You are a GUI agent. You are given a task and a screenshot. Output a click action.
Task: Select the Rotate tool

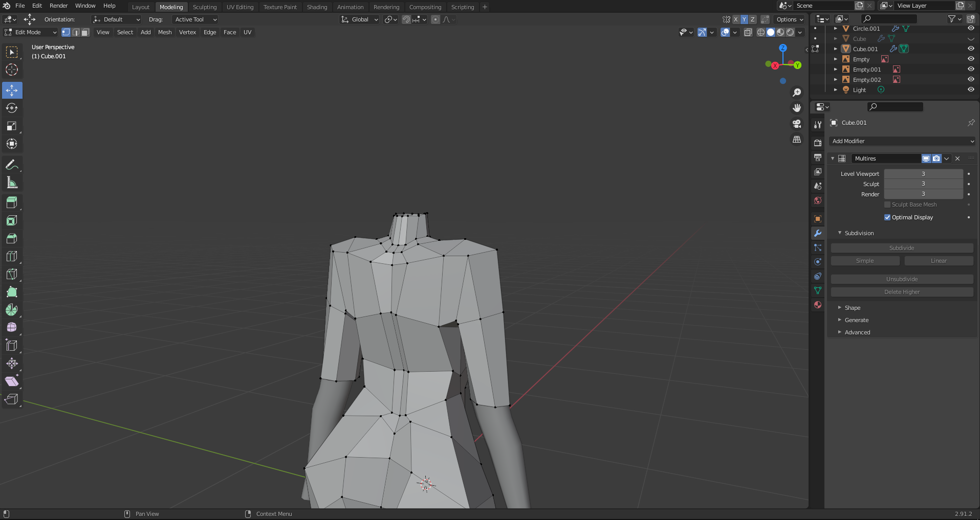(x=12, y=108)
